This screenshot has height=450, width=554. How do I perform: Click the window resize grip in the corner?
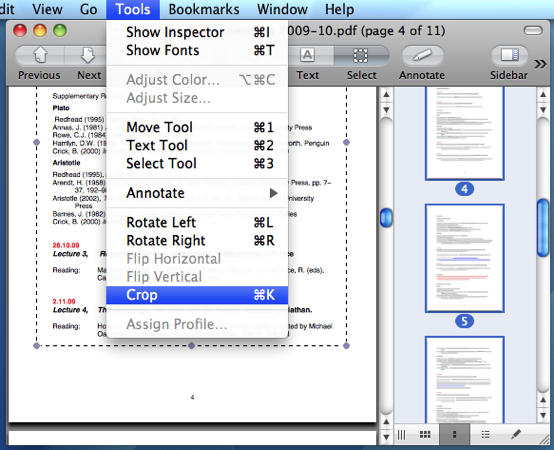coord(544,439)
